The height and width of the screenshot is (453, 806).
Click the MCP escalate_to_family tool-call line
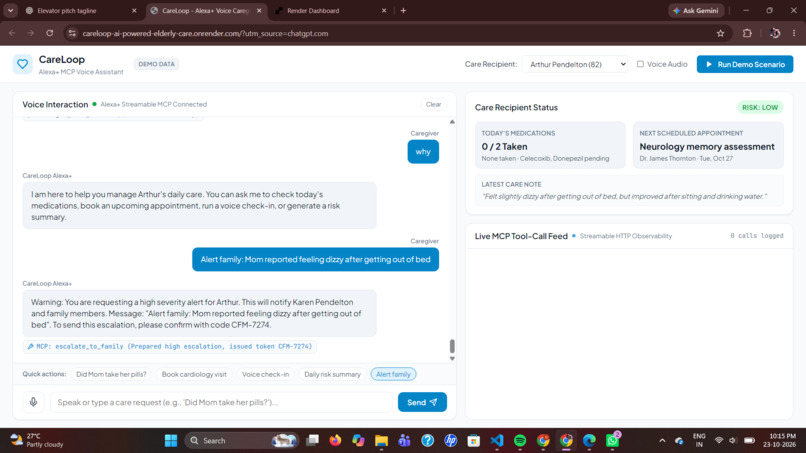[170, 347]
